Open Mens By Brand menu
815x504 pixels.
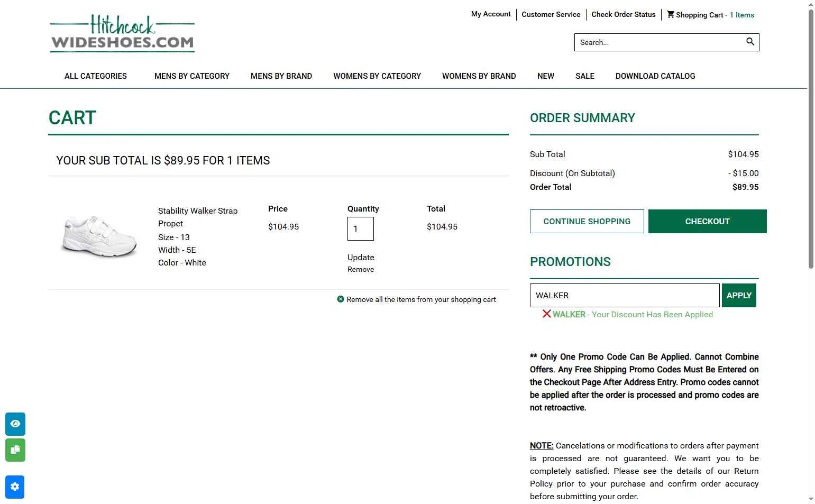pyautogui.click(x=281, y=76)
